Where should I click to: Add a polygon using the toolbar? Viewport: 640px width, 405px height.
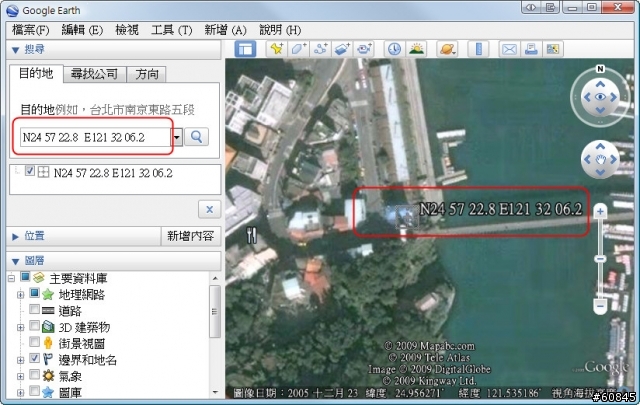point(299,49)
